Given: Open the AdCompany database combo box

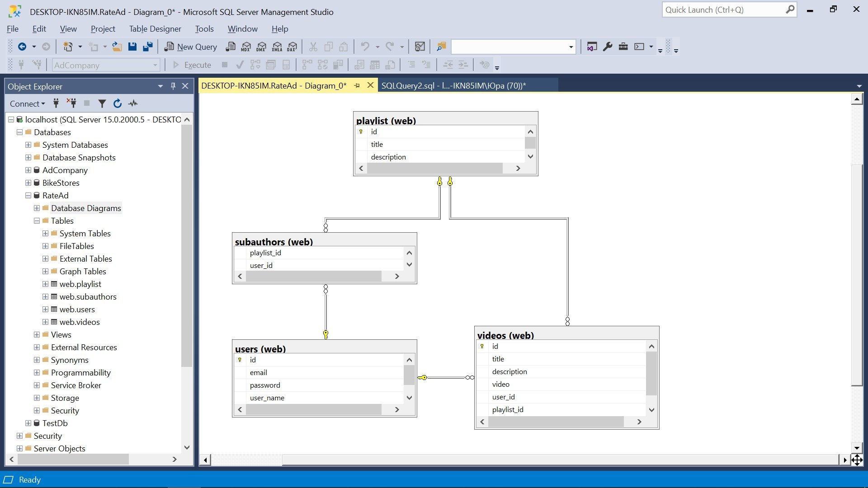Looking at the screenshot, I should tap(106, 65).
